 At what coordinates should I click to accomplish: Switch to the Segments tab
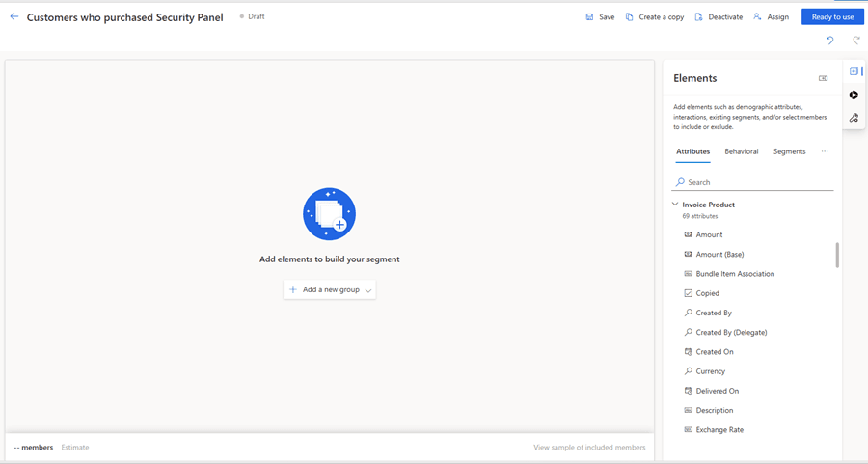point(789,151)
